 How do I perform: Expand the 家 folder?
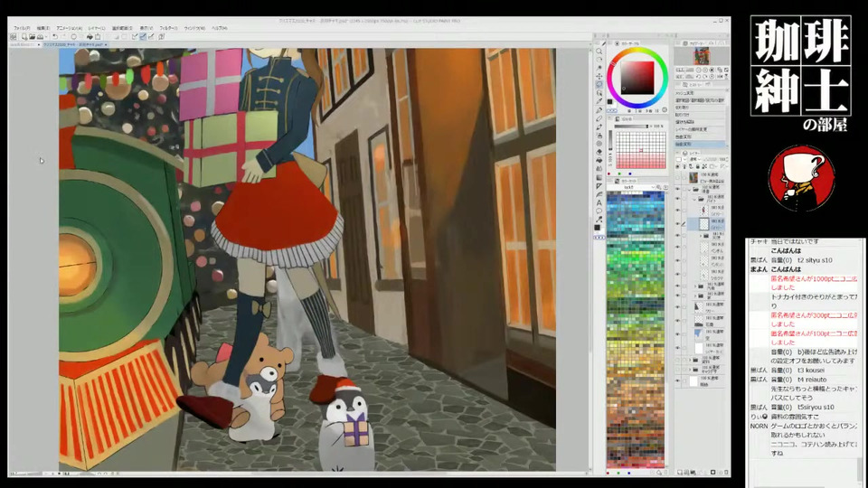pos(695,296)
